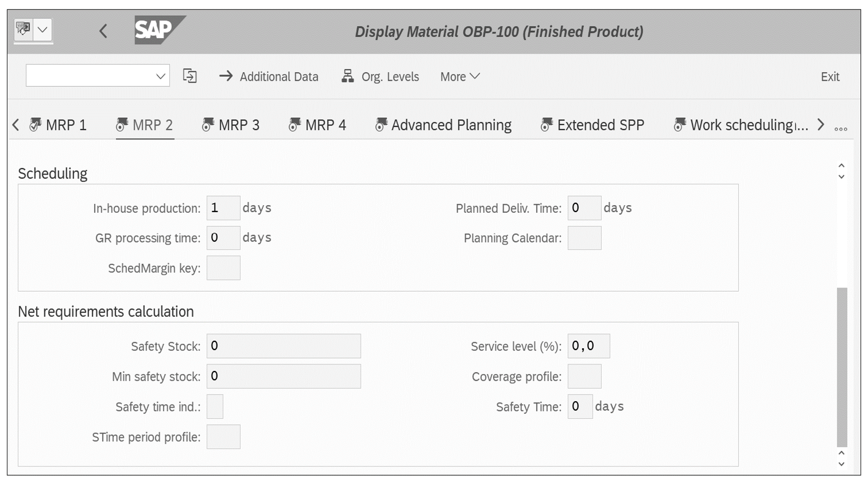Click the back navigation arrow
Image resolution: width=868 pixels, height=486 pixels.
[x=103, y=31]
